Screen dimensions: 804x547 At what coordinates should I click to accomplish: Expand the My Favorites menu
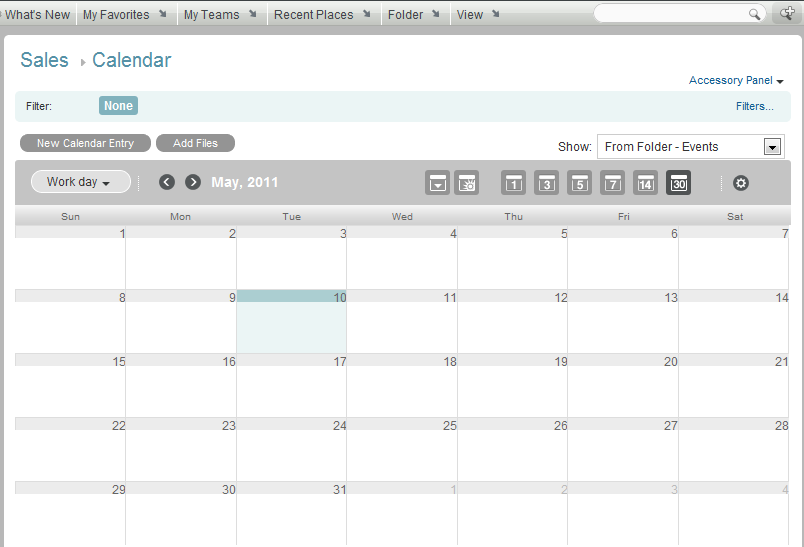coord(125,15)
